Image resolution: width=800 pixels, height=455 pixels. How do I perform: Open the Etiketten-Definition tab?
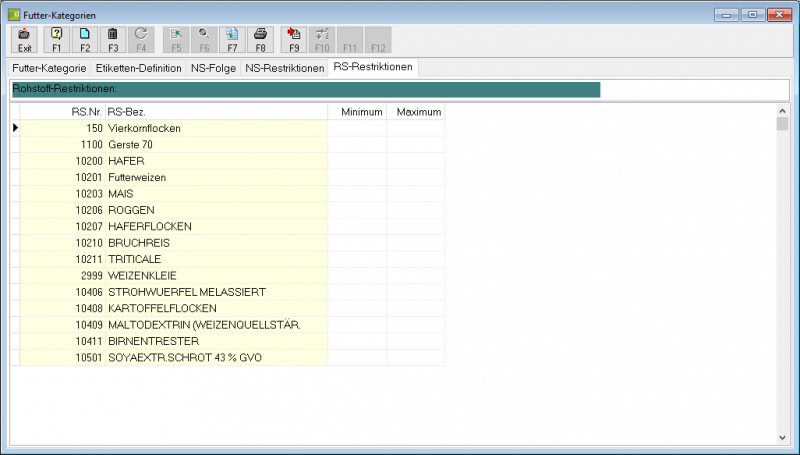(x=138, y=68)
